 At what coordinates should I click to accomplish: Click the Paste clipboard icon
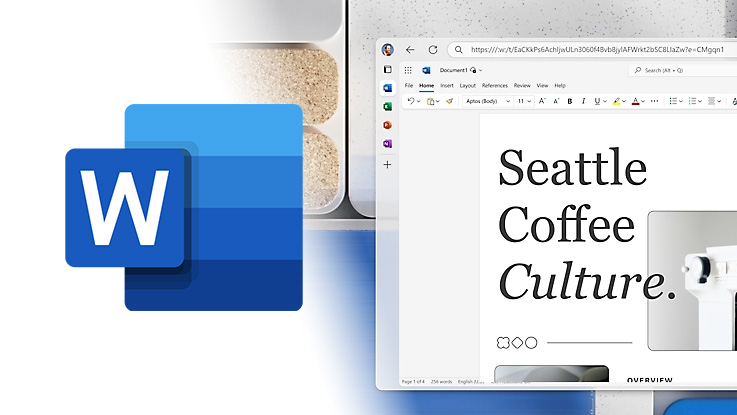point(430,101)
